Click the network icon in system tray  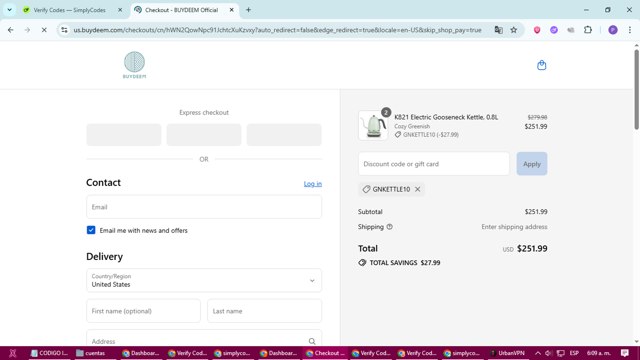(x=561, y=353)
